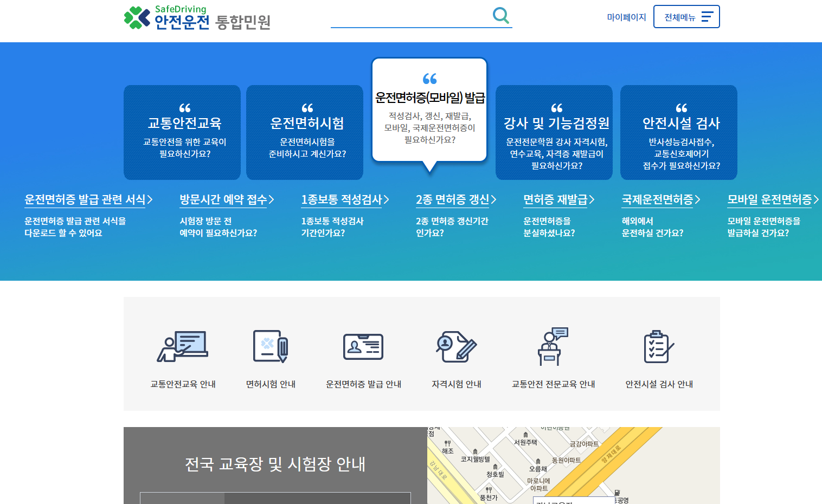
Task: Open 마이페이지
Action: click(x=626, y=17)
